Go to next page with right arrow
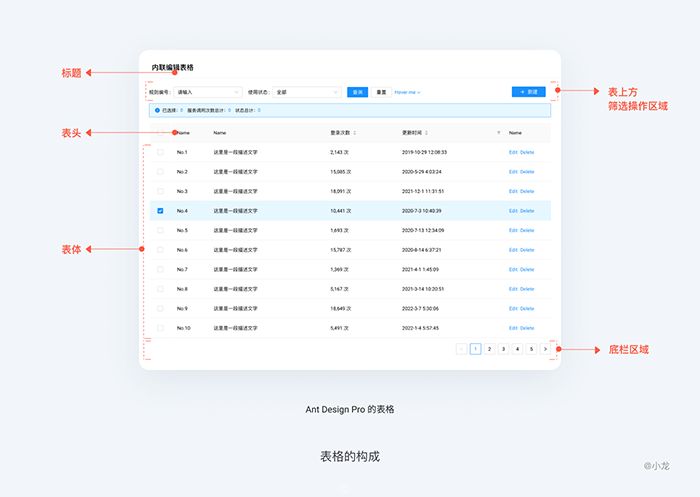Image resolution: width=700 pixels, height=497 pixels. (545, 349)
